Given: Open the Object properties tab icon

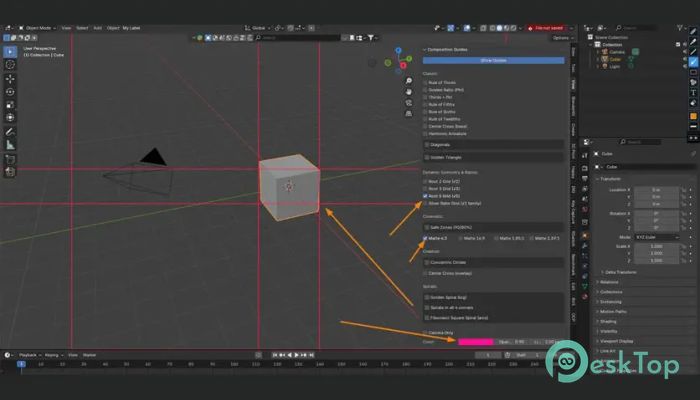Looking at the screenshot, I should click(x=584, y=235).
